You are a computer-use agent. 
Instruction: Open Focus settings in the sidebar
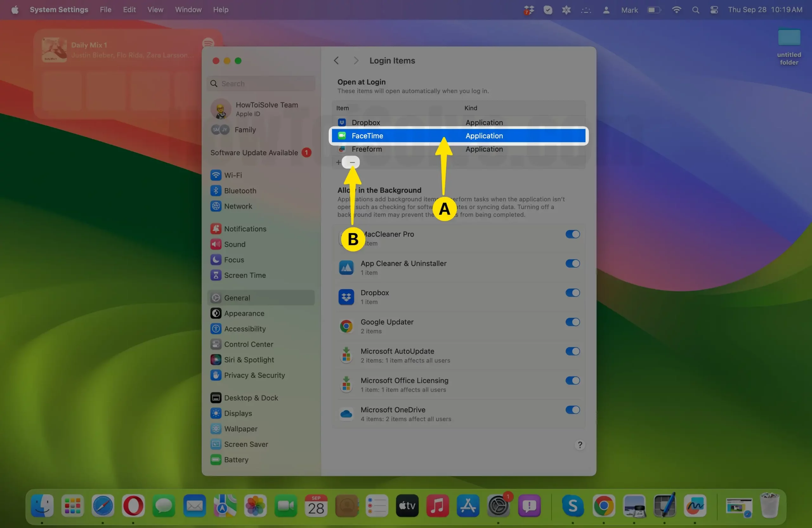click(x=261, y=260)
